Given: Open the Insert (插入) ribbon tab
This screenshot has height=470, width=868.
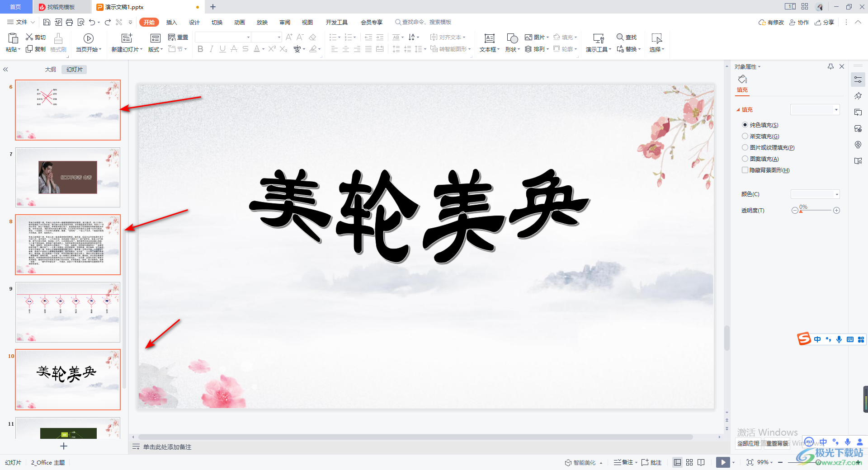Looking at the screenshot, I should [x=171, y=22].
